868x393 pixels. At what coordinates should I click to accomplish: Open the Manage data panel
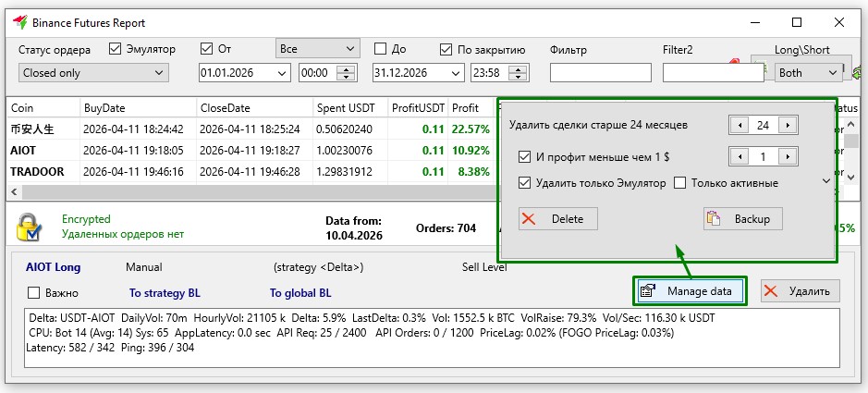[689, 291]
